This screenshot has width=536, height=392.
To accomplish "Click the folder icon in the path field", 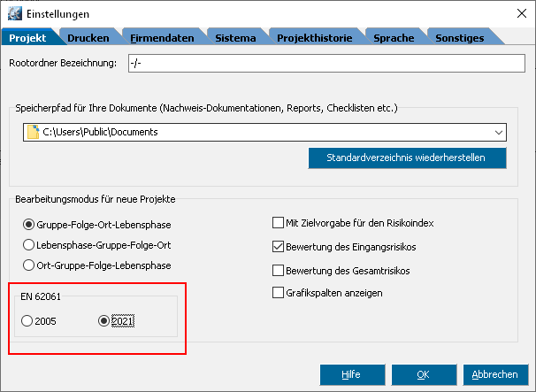I will tap(33, 133).
